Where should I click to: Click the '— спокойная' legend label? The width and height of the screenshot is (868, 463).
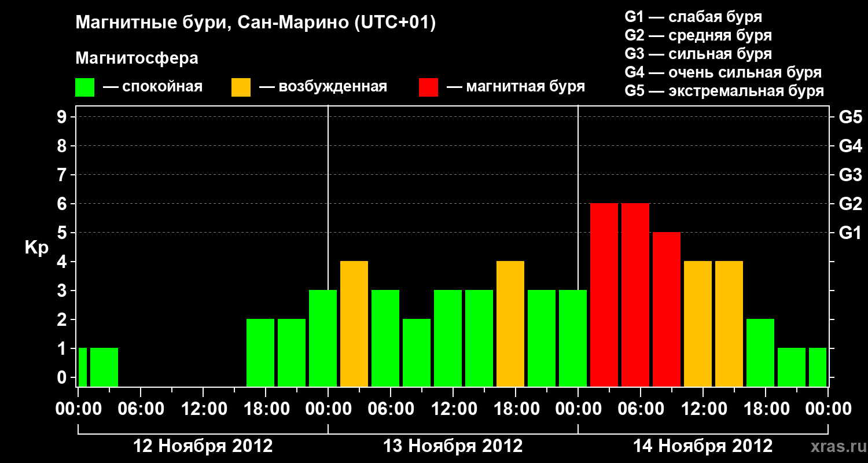(153, 87)
